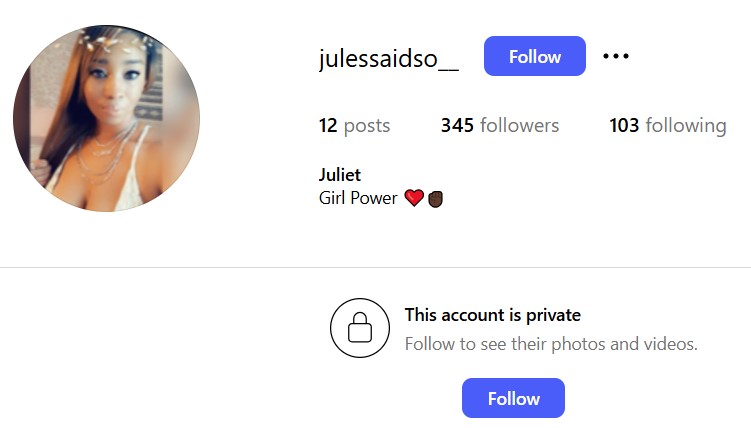Viewport: 751px width, 428px height.
Task: Open the 345 followers list
Action: [500, 125]
